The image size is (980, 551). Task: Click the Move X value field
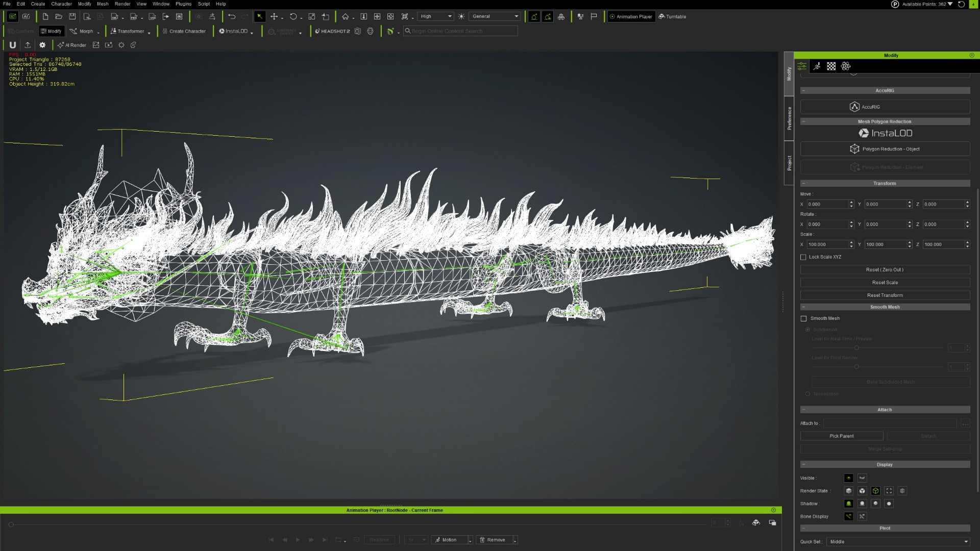pyautogui.click(x=828, y=204)
